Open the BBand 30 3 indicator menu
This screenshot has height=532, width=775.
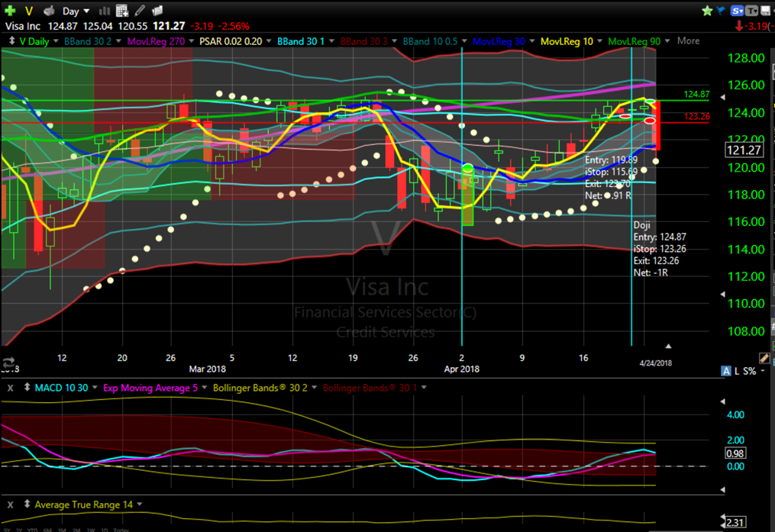368,41
